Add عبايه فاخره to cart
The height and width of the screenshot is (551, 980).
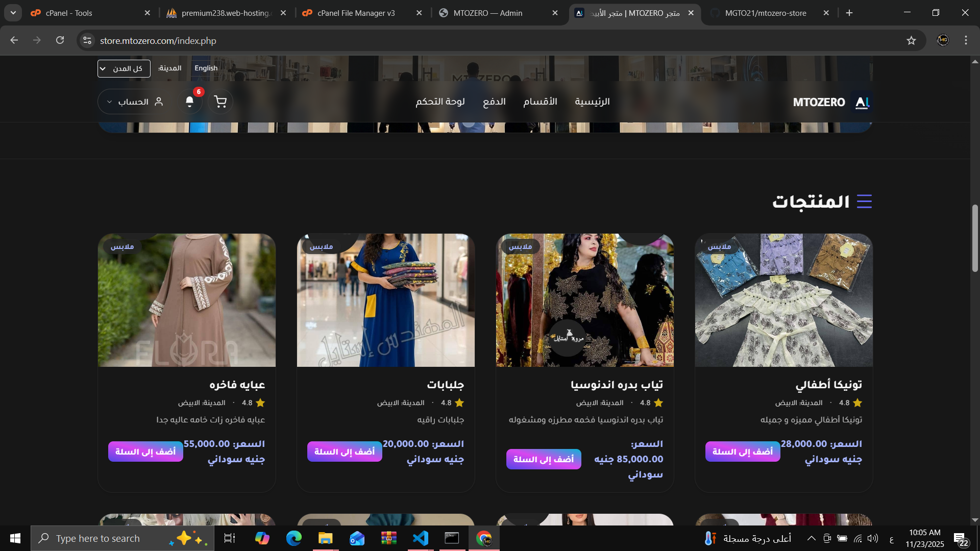(145, 452)
